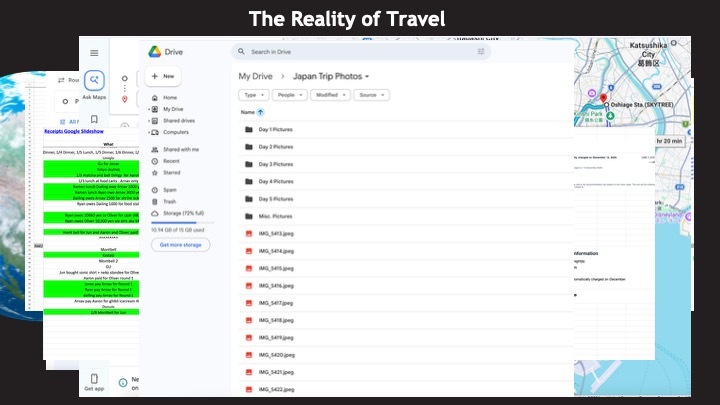Open the Type filter dropdown
720x405 pixels.
click(x=253, y=95)
